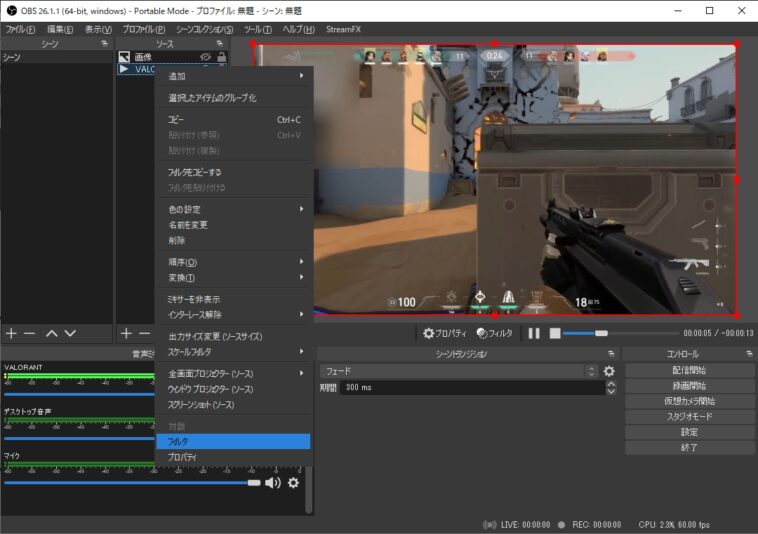Move scene down with arrow icon
758x534 pixels.
coord(70,333)
